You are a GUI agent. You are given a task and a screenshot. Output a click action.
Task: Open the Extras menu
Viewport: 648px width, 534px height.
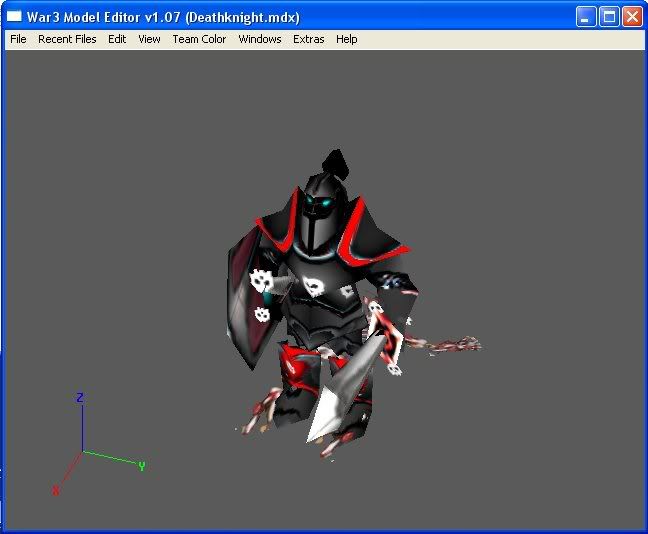(309, 39)
